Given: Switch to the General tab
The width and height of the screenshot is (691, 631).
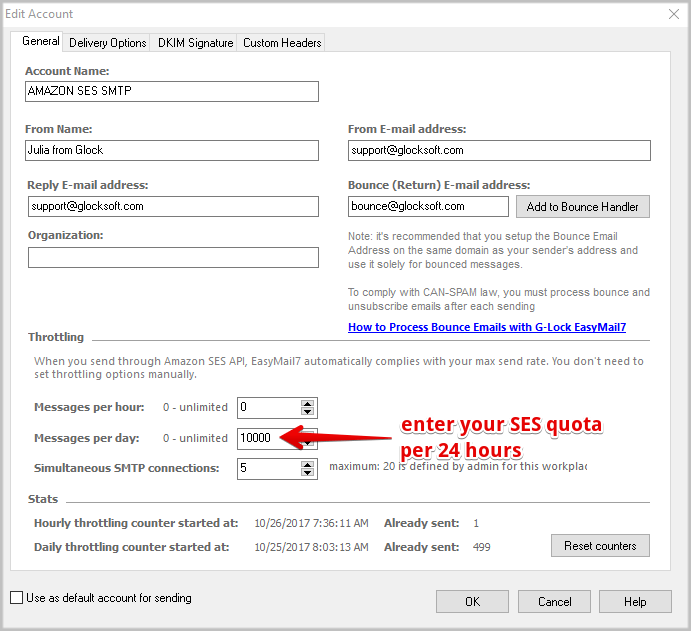Looking at the screenshot, I should click(x=41, y=41).
